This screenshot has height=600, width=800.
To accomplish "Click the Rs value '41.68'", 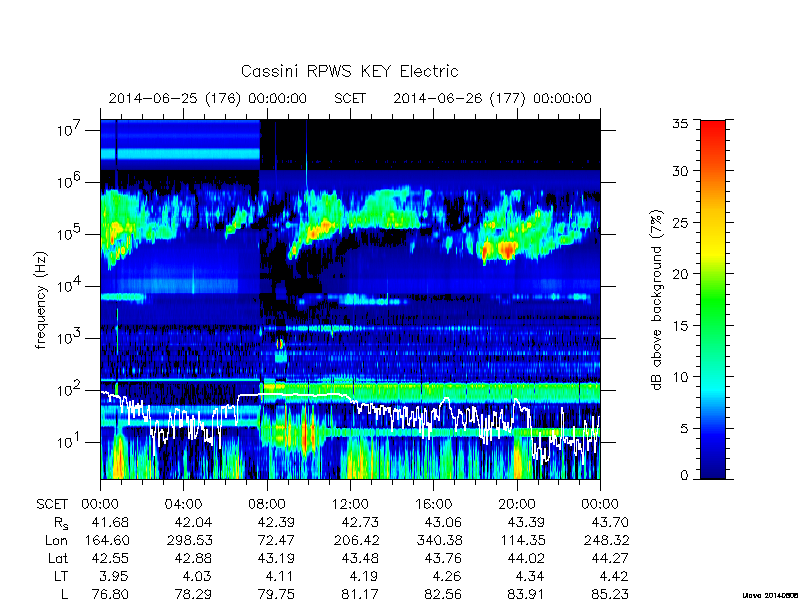I will (110, 522).
